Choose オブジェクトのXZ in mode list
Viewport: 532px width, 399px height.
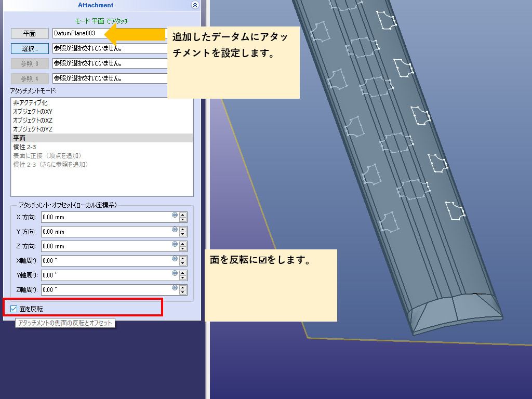[x=33, y=121]
